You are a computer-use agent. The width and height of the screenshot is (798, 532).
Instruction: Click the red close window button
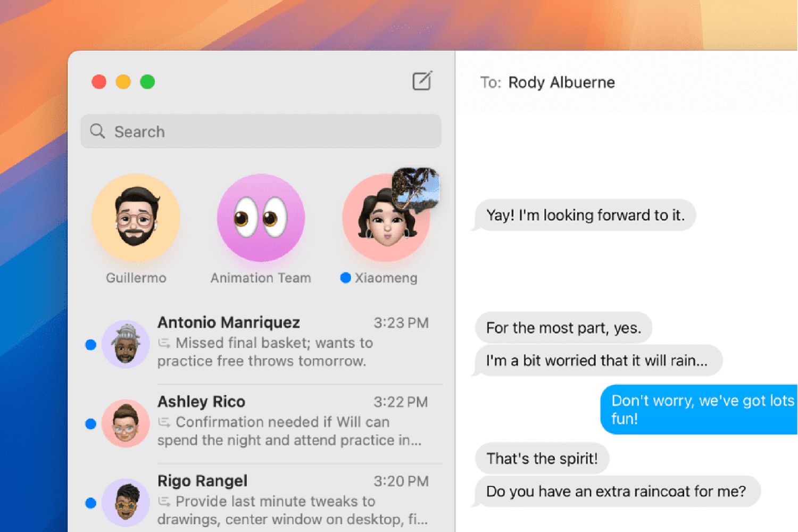[x=99, y=82]
